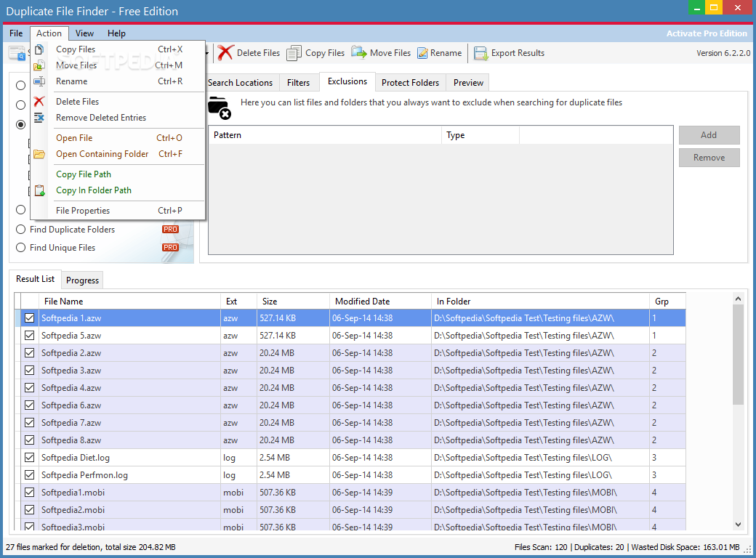Viewport: 756px width, 558px height.
Task: Click the Move Files toolbar icon
Action: click(x=358, y=52)
